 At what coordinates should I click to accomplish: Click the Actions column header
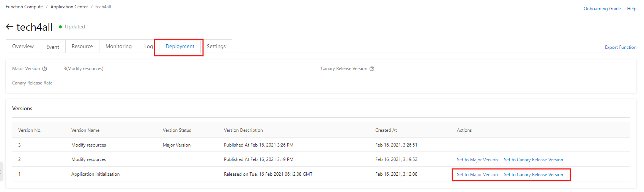[x=464, y=130]
